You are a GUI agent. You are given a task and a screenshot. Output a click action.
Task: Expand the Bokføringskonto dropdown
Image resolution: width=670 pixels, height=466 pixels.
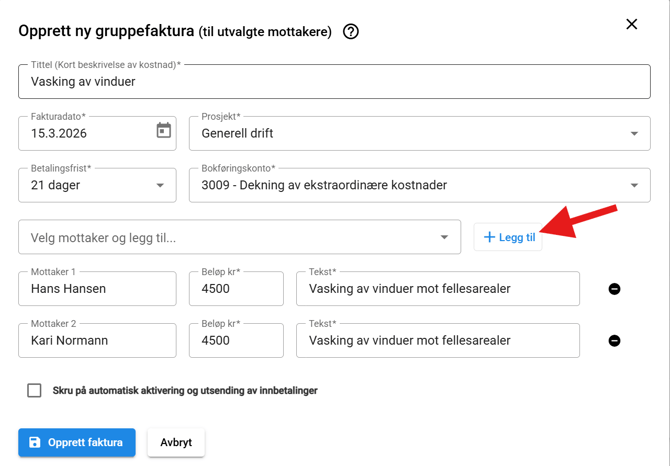coord(634,185)
